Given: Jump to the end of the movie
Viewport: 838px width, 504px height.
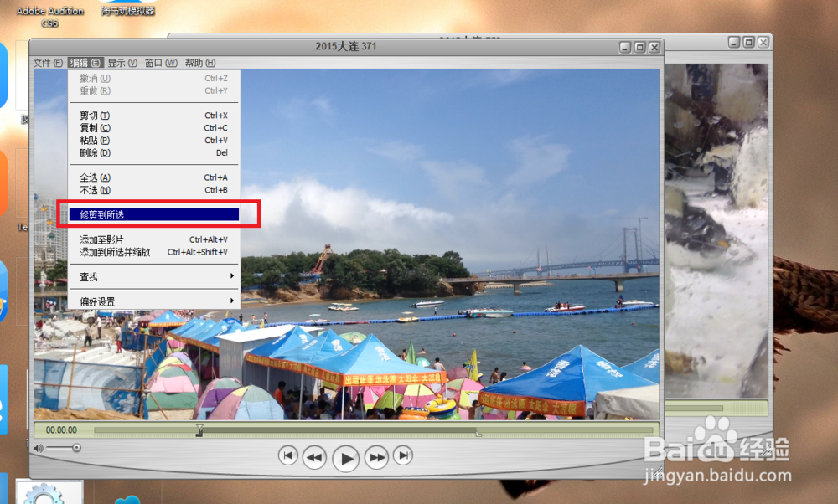Looking at the screenshot, I should coord(403,455).
